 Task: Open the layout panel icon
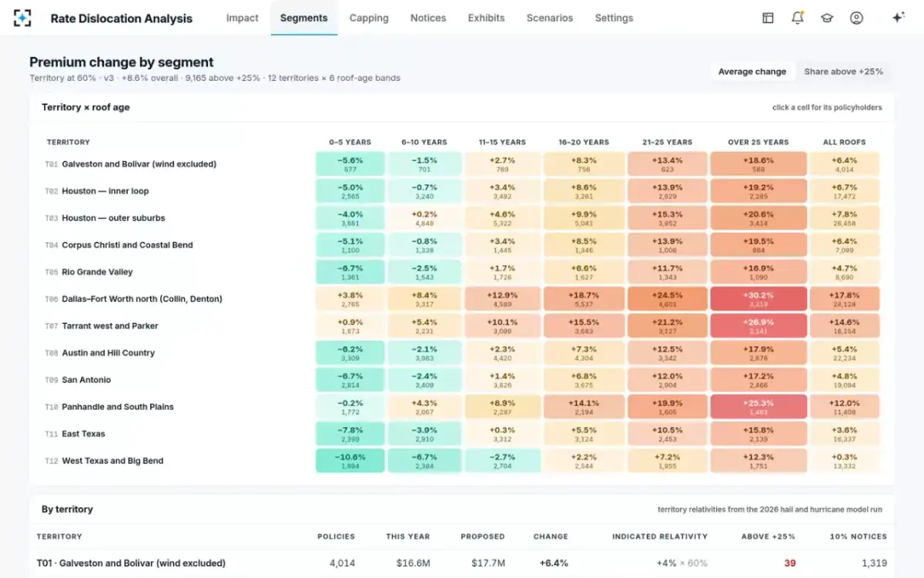768,18
